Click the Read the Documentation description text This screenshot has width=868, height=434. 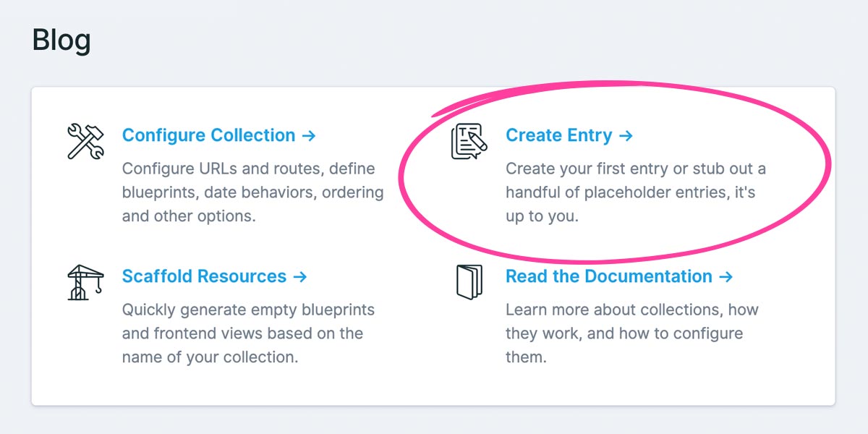631,333
